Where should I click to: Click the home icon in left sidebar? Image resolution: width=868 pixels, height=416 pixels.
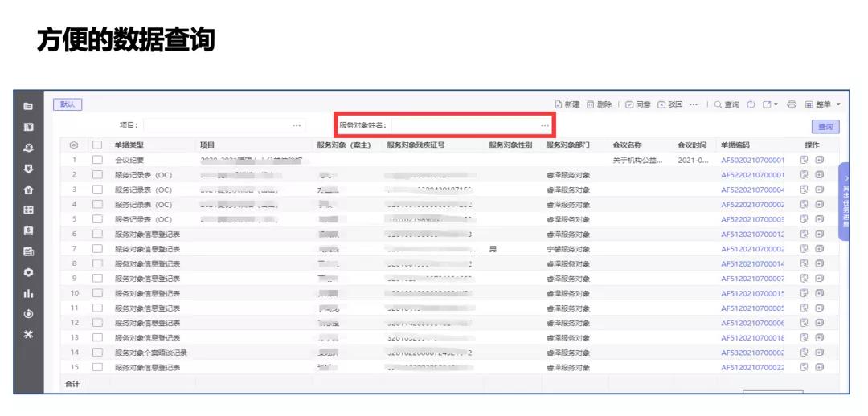click(28, 190)
